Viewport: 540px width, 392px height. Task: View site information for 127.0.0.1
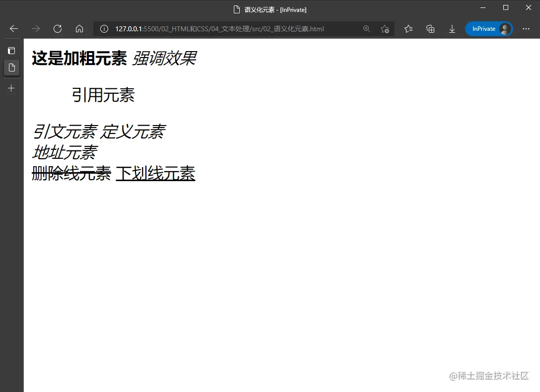point(104,28)
